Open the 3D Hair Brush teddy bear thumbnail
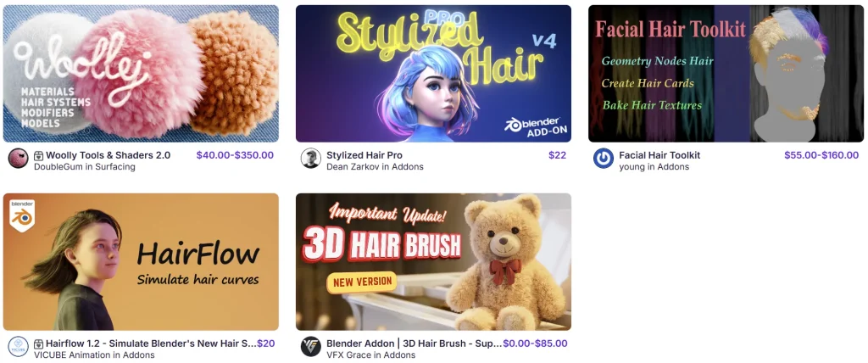Screen dimensions: 868x363 tap(433, 261)
